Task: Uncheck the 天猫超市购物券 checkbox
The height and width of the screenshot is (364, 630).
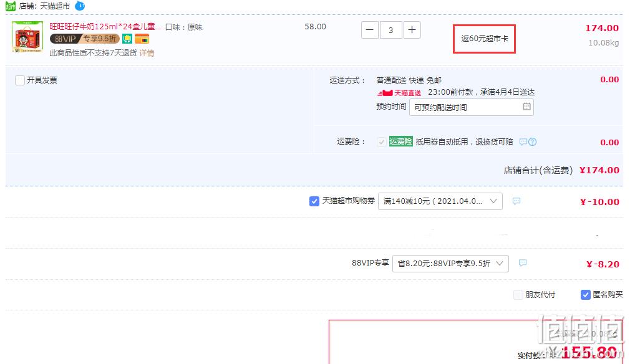Action: pyautogui.click(x=314, y=201)
